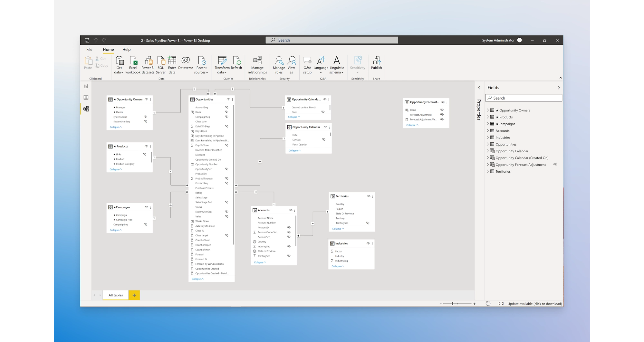The width and height of the screenshot is (644, 342).
Task: Connect to SQL Server
Action: (161, 65)
